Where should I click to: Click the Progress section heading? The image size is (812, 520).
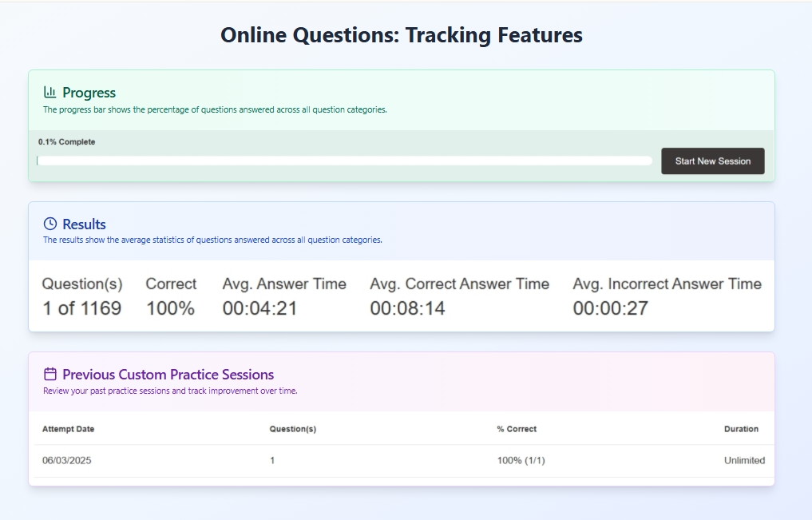click(89, 93)
